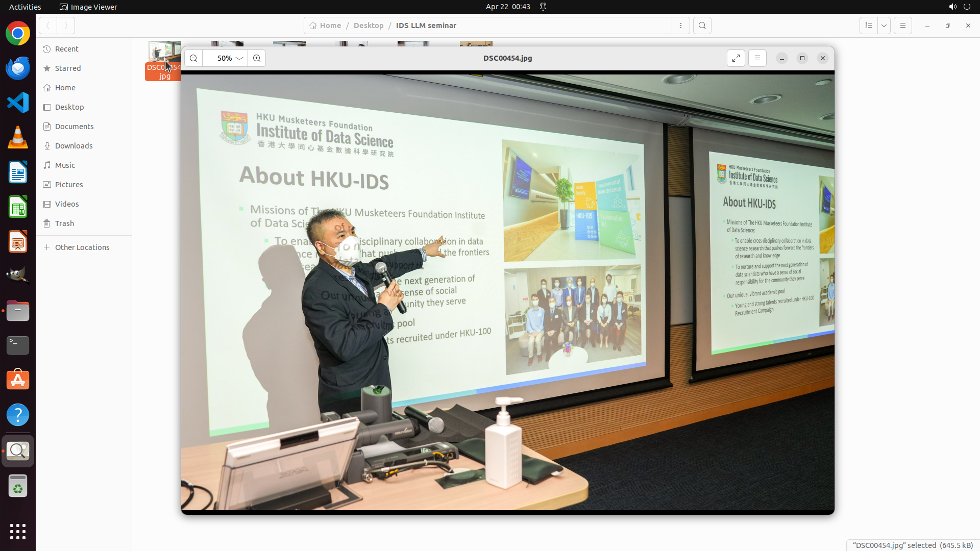Toggle list view in Files
The height and width of the screenshot is (551, 980).
(x=868, y=26)
